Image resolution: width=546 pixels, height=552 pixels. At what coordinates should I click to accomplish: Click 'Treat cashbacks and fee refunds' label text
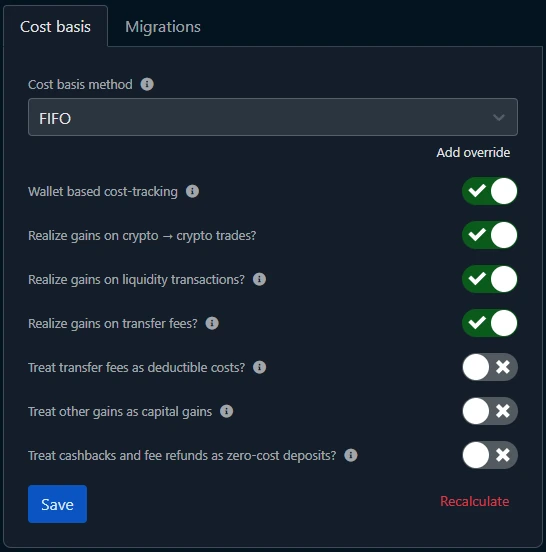coord(182,456)
